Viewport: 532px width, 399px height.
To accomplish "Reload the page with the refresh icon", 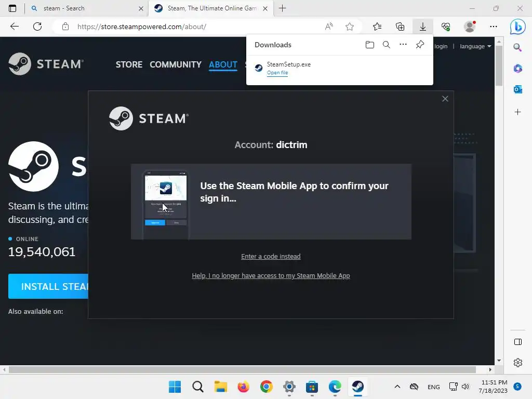I will click(x=37, y=26).
